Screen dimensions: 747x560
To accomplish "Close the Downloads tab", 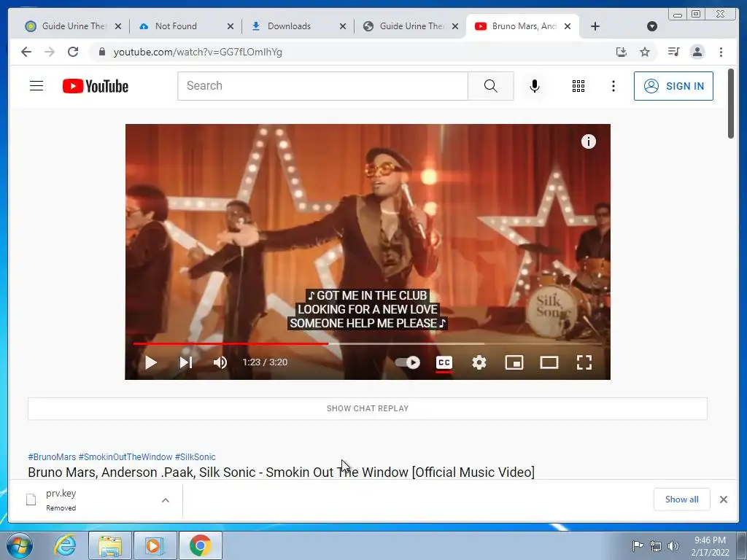I will 343,26.
